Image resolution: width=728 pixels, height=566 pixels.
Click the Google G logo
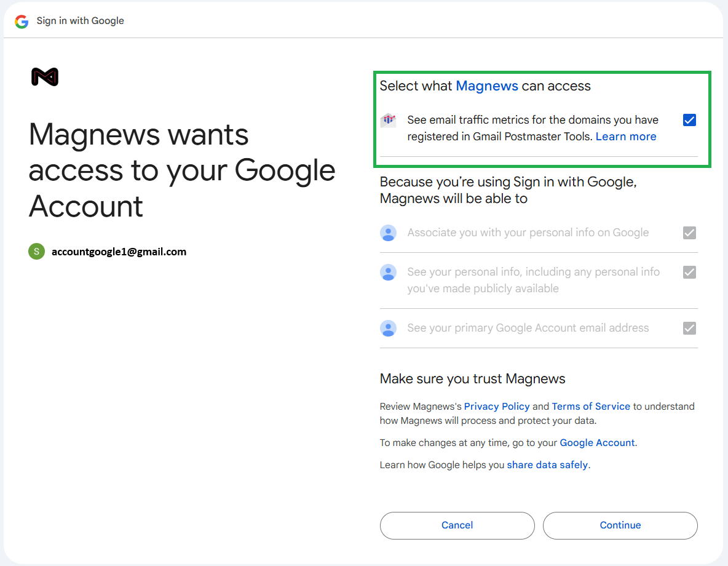22,22
